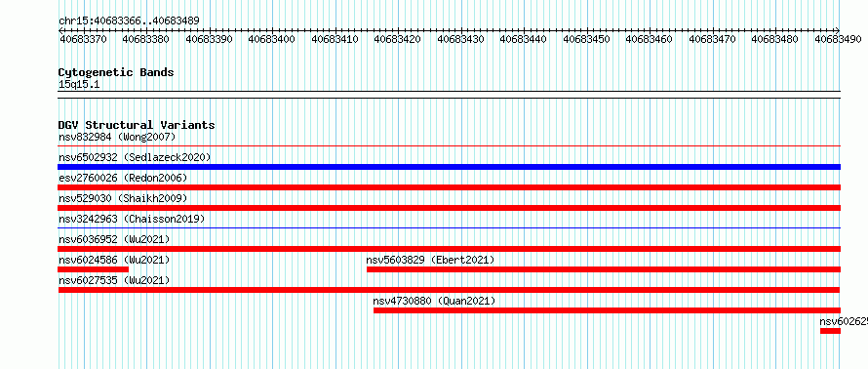This screenshot has height=369, width=868.
Task: Click the red nsv6036952 feature bar
Action: (449, 249)
